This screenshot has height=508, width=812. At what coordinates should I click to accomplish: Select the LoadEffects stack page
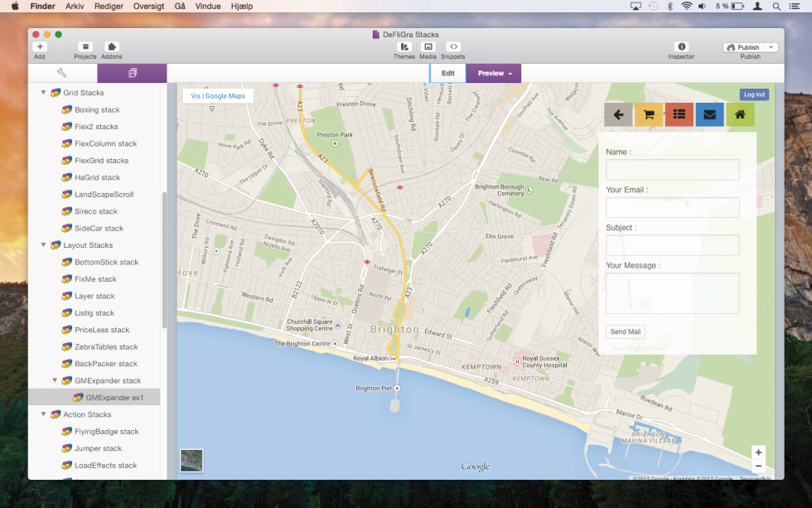coord(106,465)
